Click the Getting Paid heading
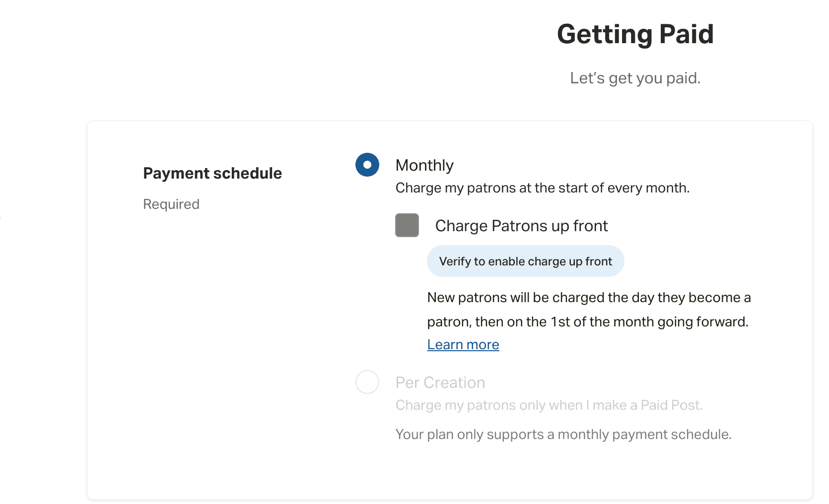This screenshot has width=829, height=504. click(x=635, y=34)
